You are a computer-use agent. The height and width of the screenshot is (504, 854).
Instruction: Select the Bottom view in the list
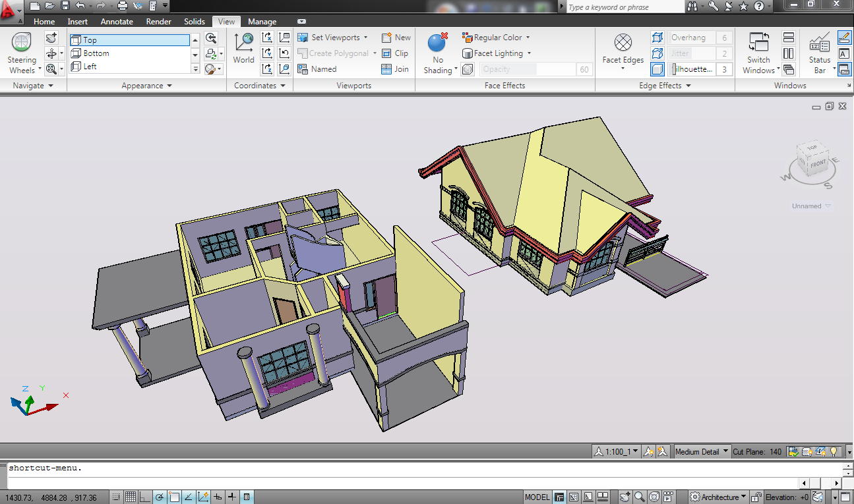click(129, 53)
